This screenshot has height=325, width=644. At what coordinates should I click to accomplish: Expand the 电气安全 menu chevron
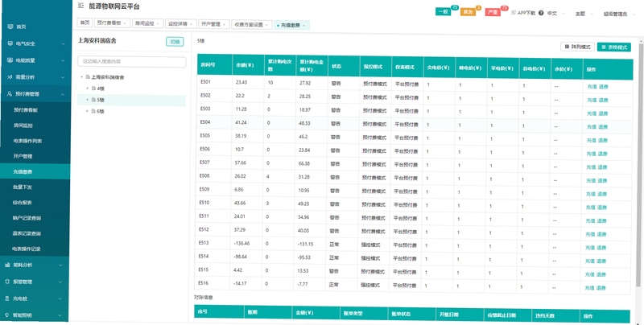[x=63, y=44]
